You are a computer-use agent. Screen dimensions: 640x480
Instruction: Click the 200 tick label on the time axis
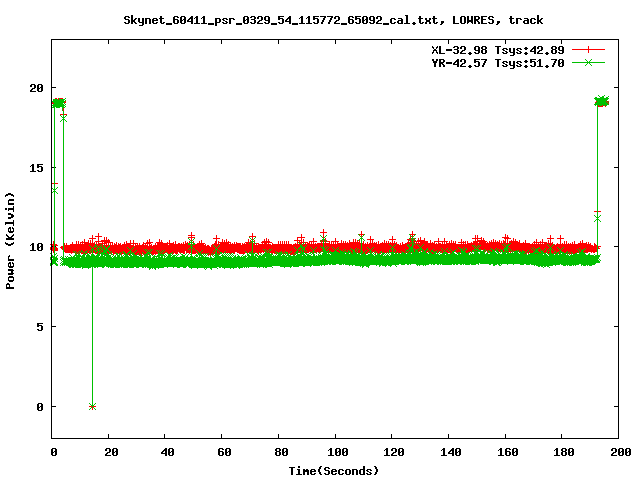(x=619, y=452)
